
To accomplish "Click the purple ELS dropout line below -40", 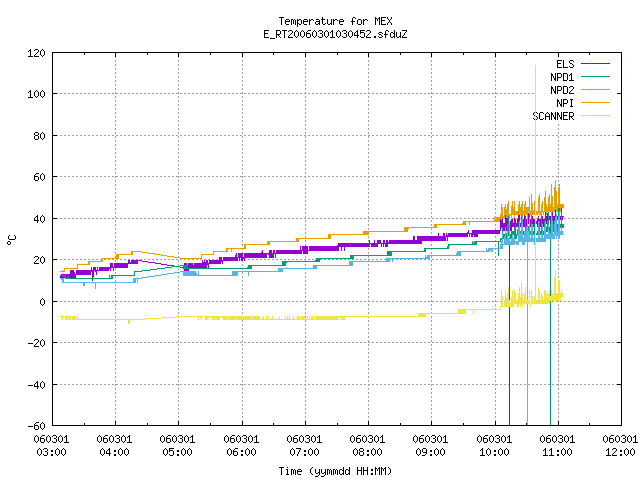I will coord(509,404).
